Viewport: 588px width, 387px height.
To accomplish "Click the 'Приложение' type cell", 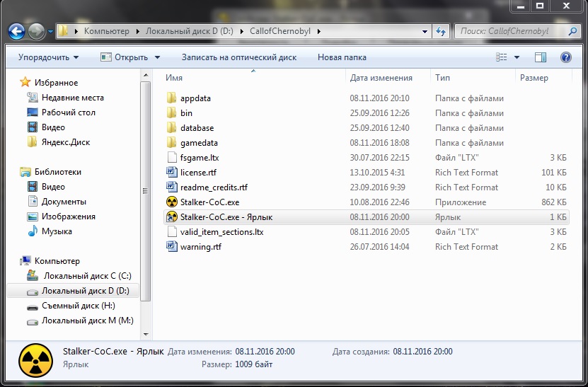I will pyautogui.click(x=461, y=202).
